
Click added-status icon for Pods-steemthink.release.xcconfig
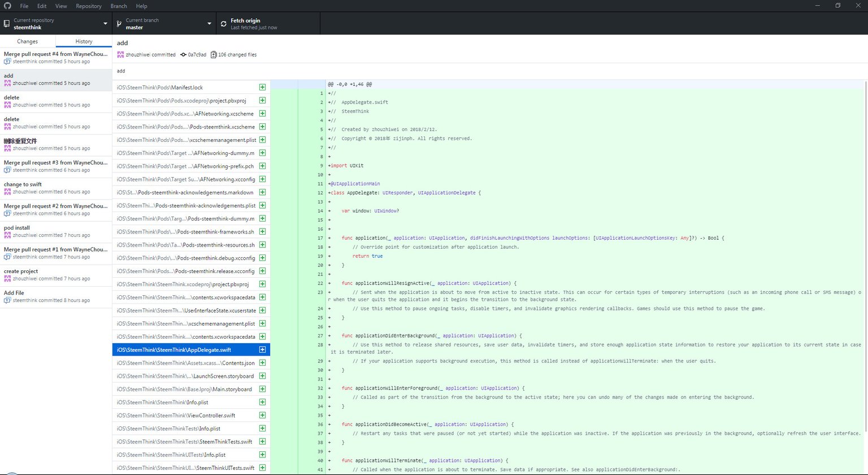[262, 271]
